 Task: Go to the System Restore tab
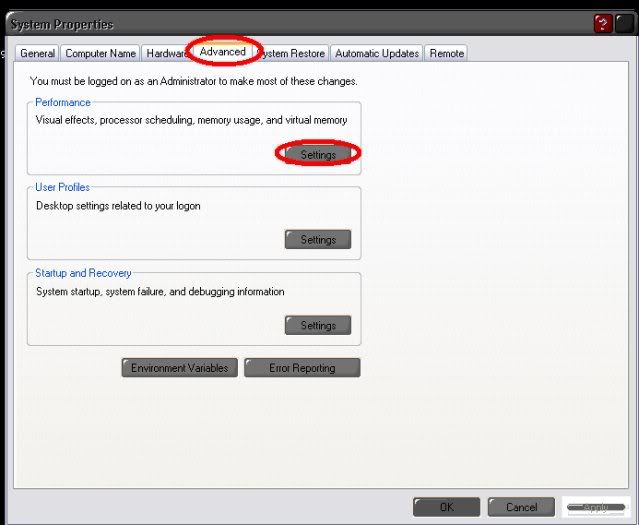tap(292, 54)
